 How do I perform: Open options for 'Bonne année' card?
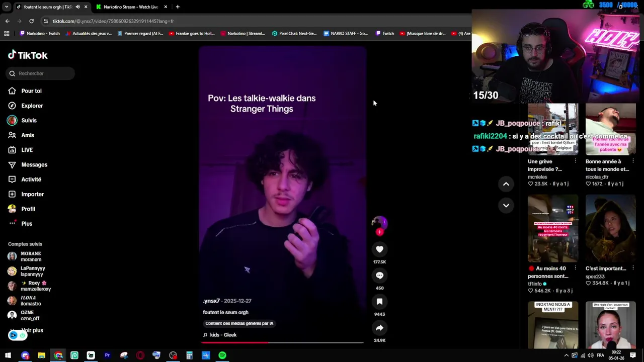(x=633, y=161)
